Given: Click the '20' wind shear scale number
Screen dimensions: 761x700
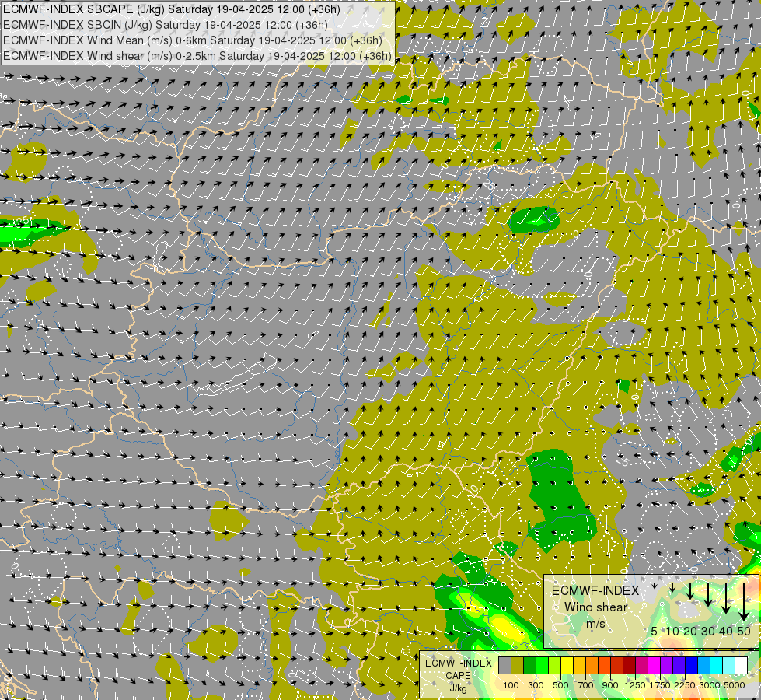Looking at the screenshot, I should [x=690, y=631].
